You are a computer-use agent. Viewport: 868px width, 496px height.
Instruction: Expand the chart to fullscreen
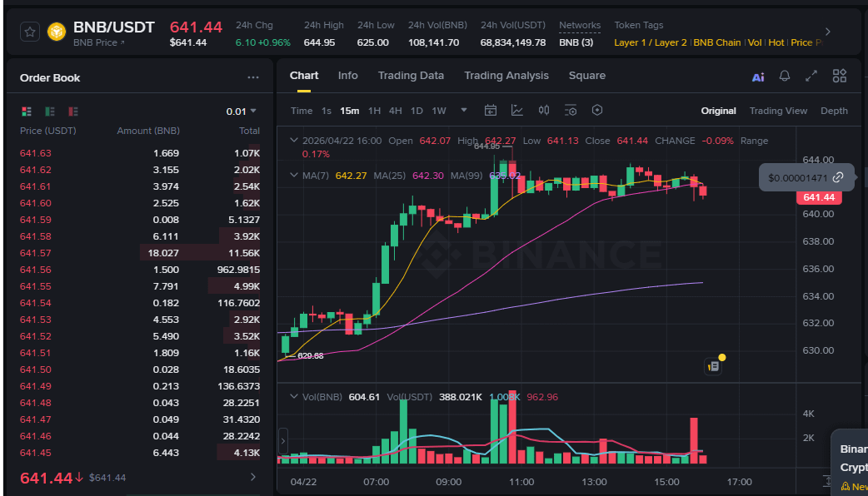811,77
